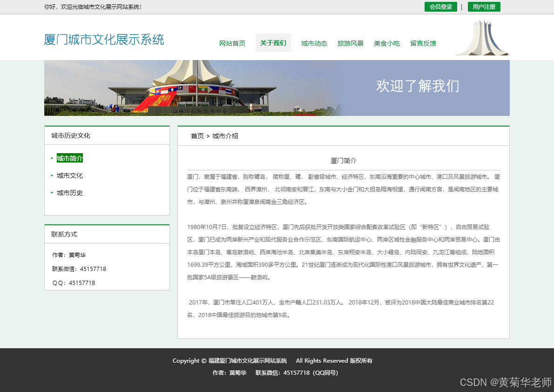The image size is (554, 392).
Task: Open the 关于我们 navigation tab
Action: pyautogui.click(x=273, y=43)
